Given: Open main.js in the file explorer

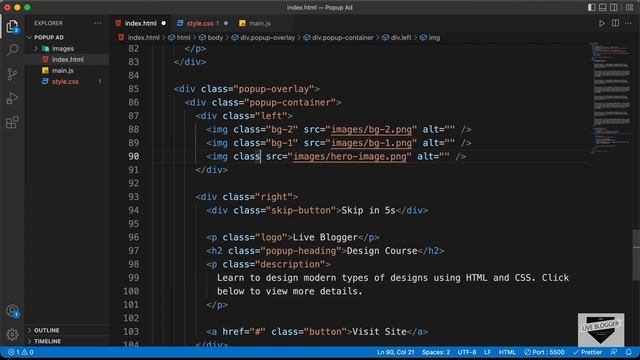Looking at the screenshot, I should [x=62, y=71].
